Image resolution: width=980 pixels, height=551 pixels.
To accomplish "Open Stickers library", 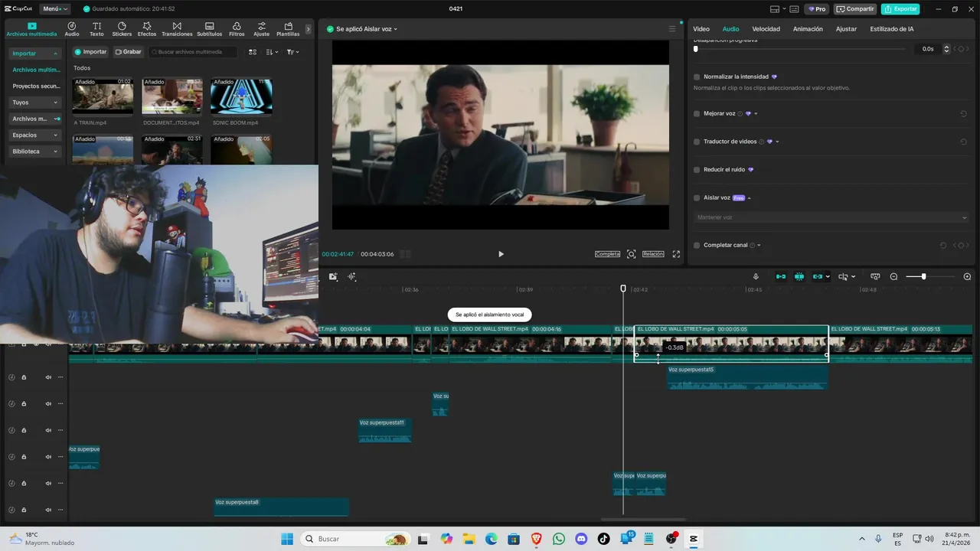I will point(122,29).
